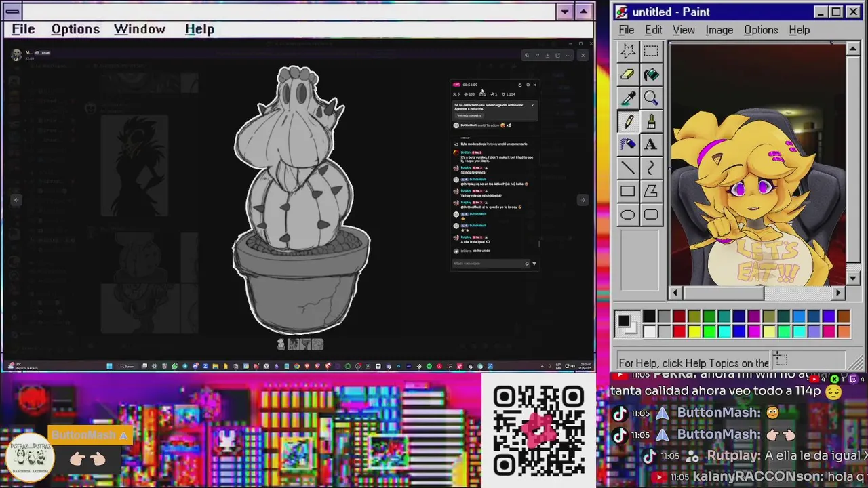The image size is (868, 488).
Task: Dismiss the overload warning notification
Action: tap(532, 105)
